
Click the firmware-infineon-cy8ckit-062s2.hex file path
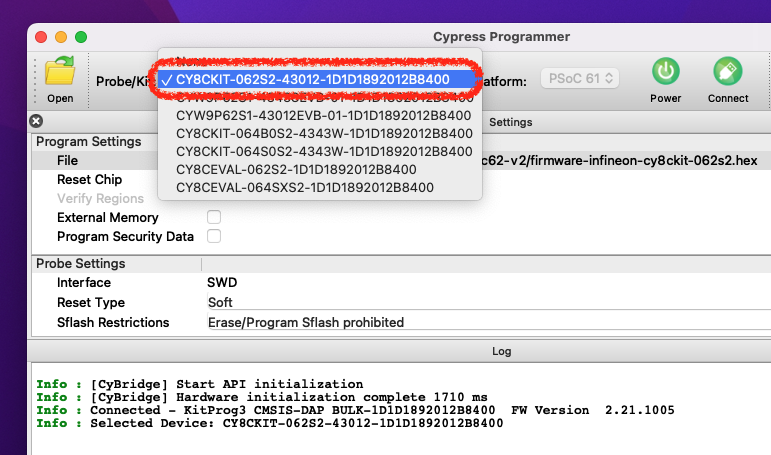[619, 161]
